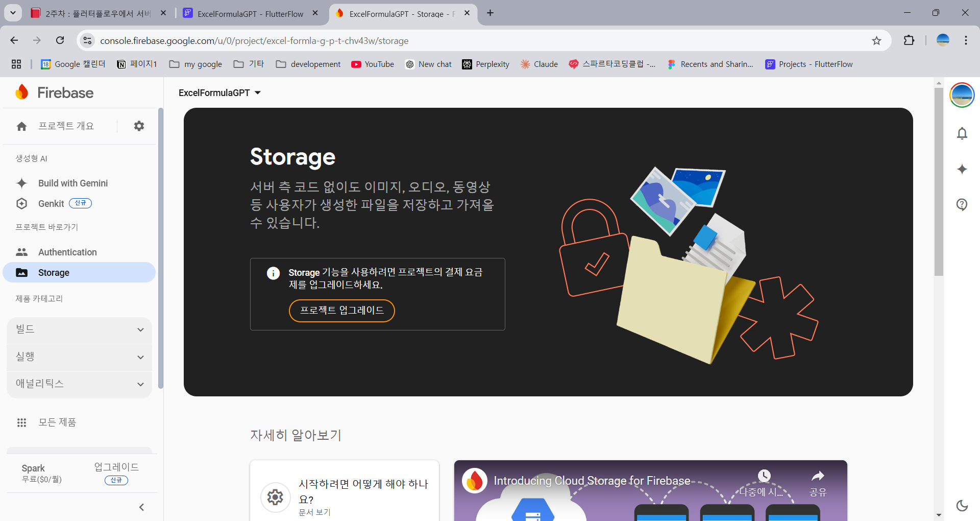
Task: Open 기타 bookmark folder
Action: coord(249,64)
